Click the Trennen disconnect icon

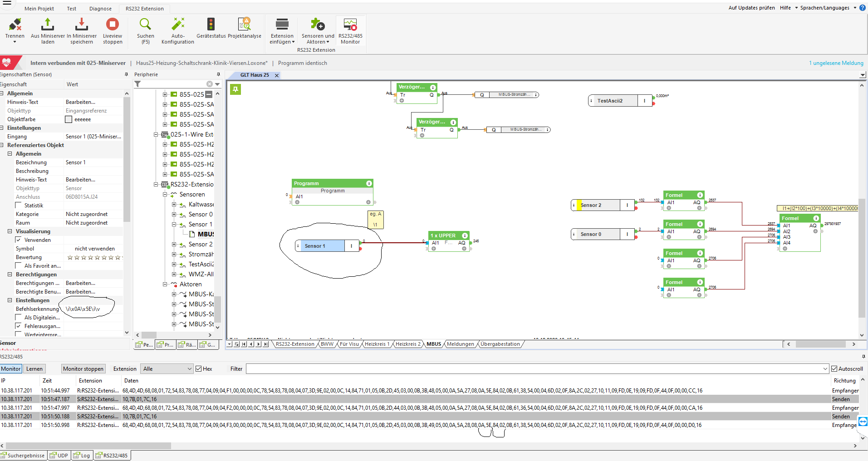[15, 25]
